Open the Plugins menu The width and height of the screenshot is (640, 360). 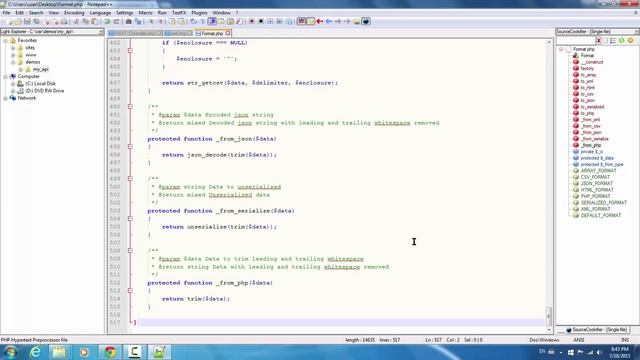(x=199, y=13)
